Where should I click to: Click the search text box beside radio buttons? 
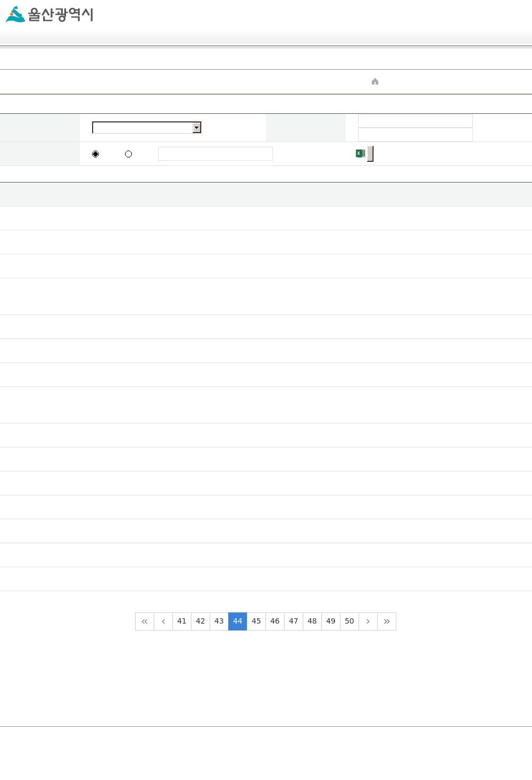[215, 154]
